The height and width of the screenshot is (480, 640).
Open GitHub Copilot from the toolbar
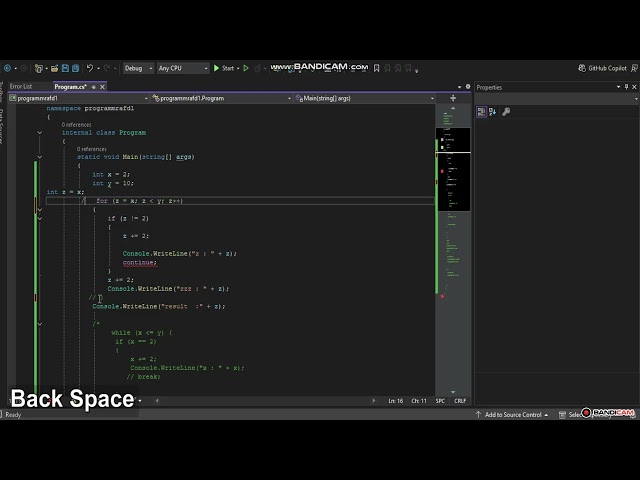(x=602, y=68)
